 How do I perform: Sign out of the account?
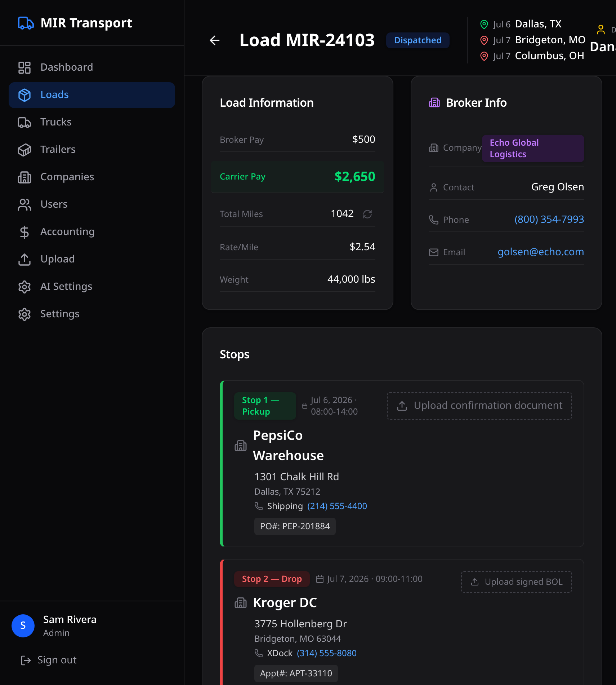pyautogui.click(x=49, y=660)
